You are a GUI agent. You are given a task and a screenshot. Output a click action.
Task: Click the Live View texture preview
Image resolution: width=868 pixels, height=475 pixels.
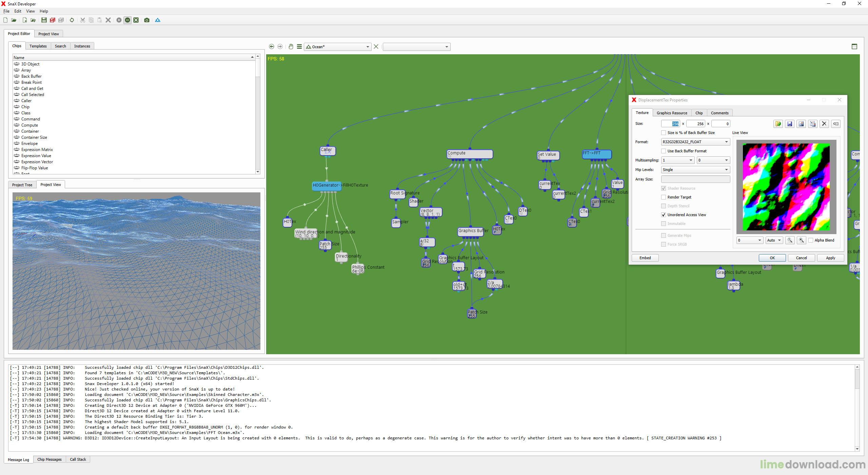tap(786, 187)
